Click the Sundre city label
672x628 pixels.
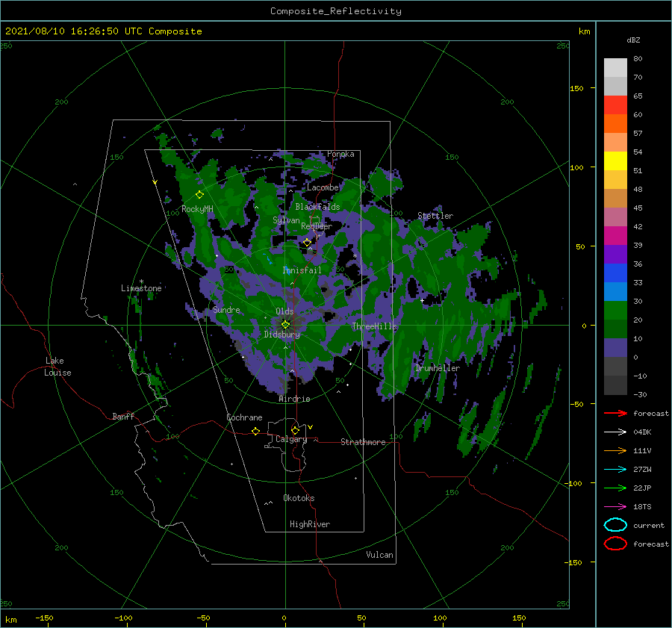[226, 309]
